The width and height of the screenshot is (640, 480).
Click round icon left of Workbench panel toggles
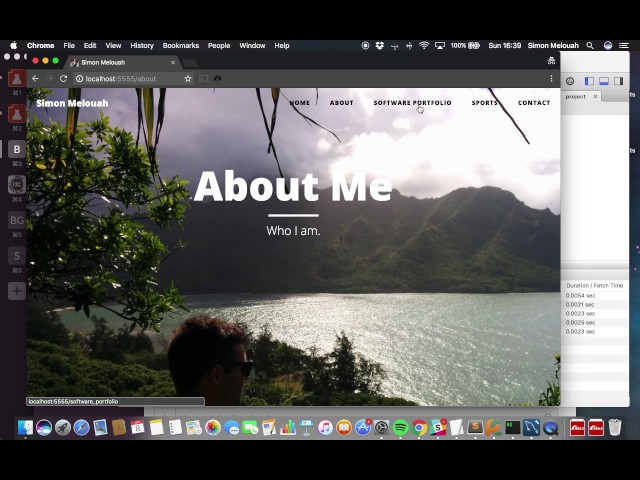570,81
